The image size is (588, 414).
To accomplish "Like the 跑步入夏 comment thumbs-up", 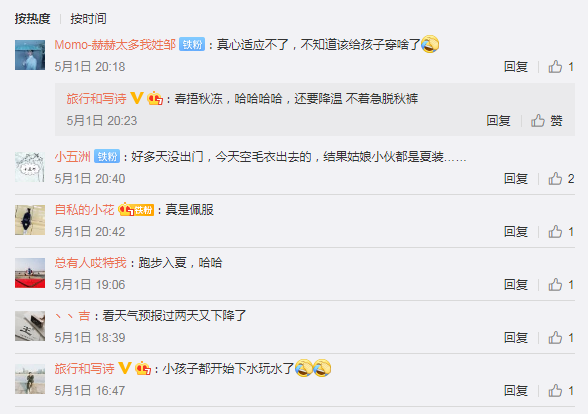I will coord(561,285).
